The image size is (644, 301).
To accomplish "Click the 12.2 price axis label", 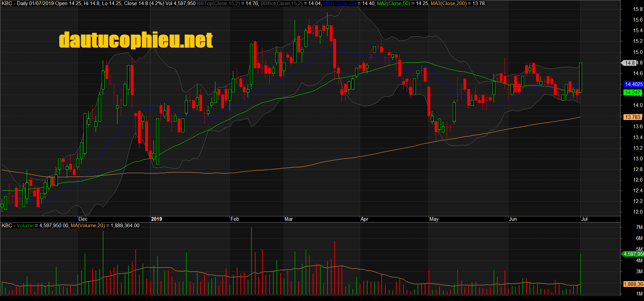I will tap(638, 201).
